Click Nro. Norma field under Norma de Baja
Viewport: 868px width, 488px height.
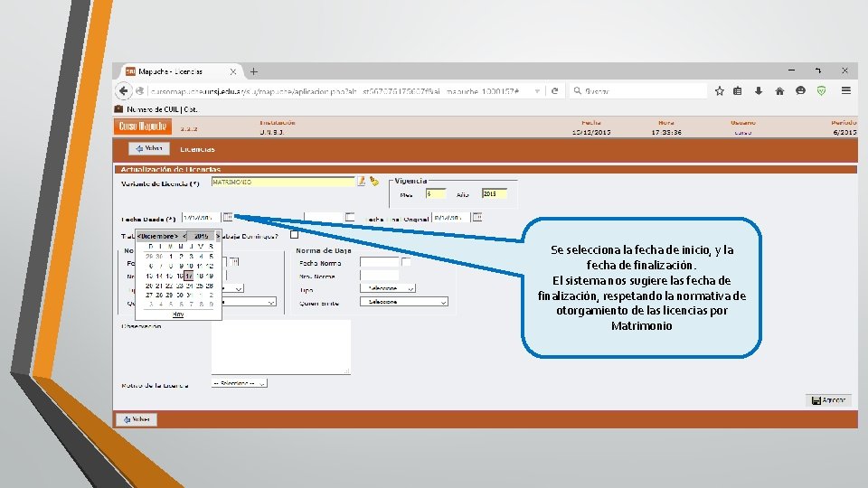[x=379, y=275]
